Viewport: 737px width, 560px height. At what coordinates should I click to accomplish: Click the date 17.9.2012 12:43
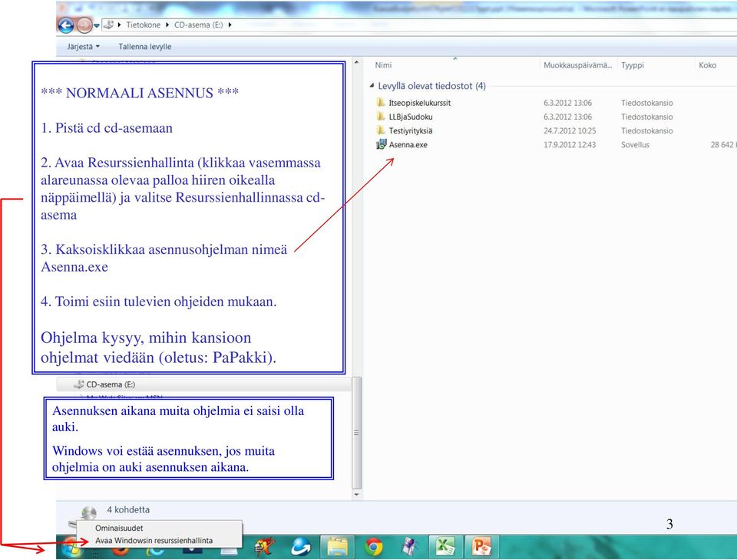pyautogui.click(x=570, y=145)
